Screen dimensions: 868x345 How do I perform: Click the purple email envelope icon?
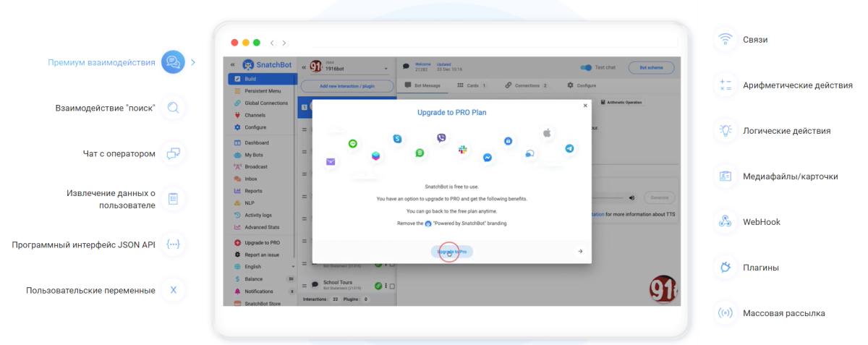(331, 162)
